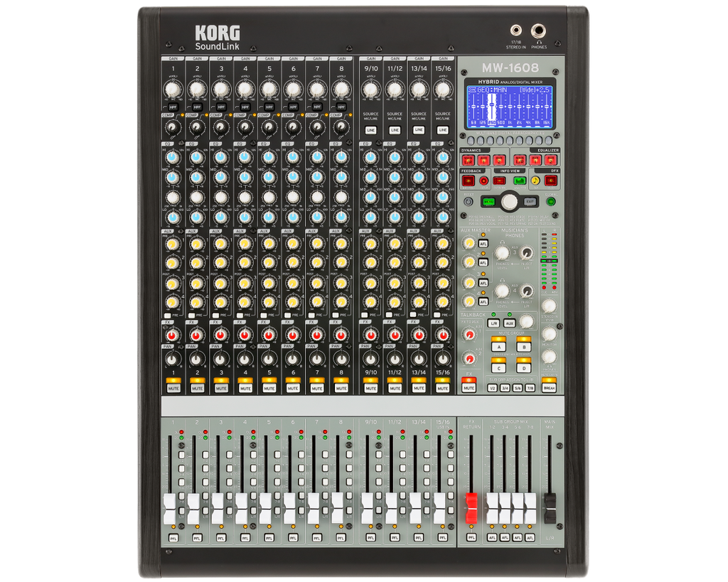Click the black MAIN MIX fader

550,508
